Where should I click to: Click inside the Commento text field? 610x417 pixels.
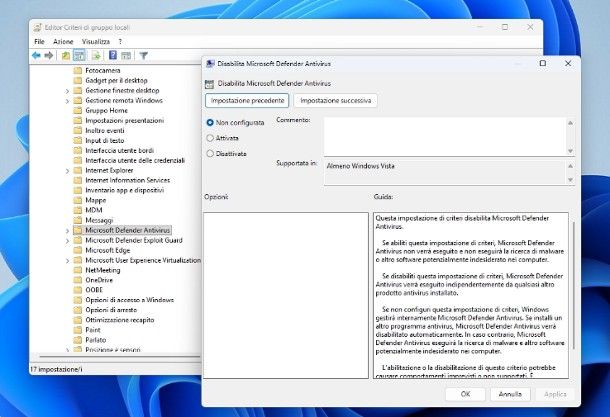pos(445,137)
